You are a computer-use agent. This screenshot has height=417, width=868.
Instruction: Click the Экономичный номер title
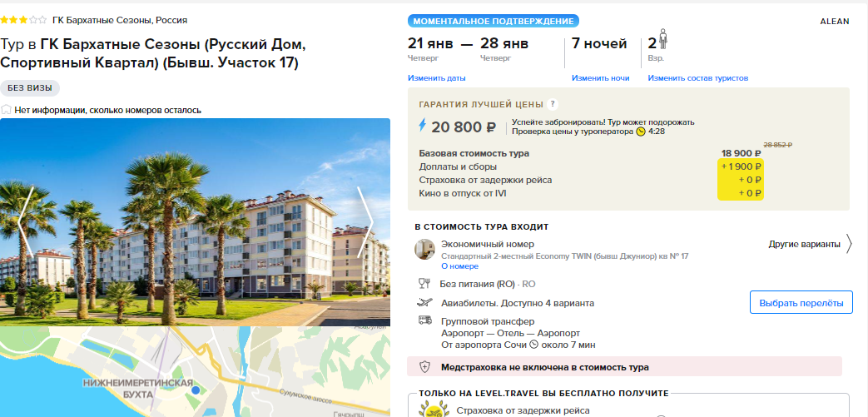click(488, 244)
